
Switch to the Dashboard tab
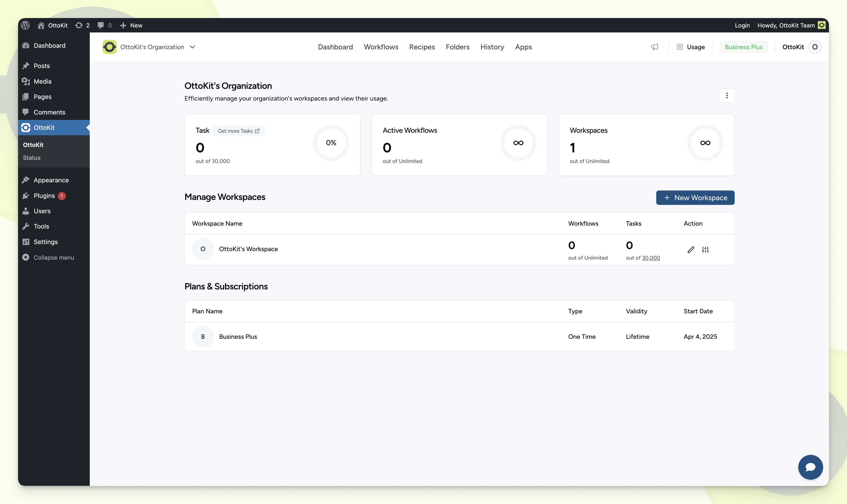tap(335, 47)
